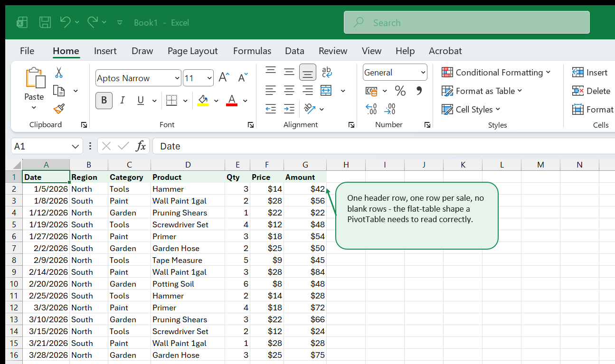
Task: Toggle Underline formatting
Action: tap(141, 100)
